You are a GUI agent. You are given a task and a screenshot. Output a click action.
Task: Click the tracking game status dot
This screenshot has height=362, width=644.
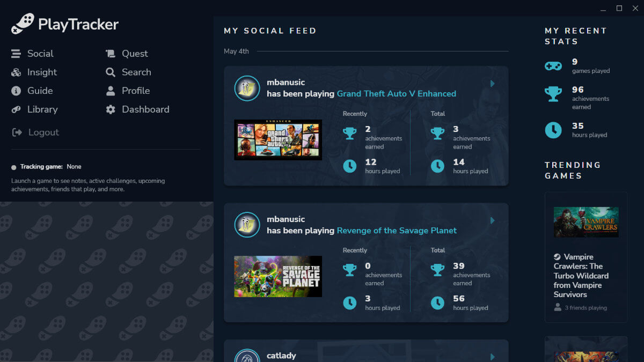coord(14,167)
